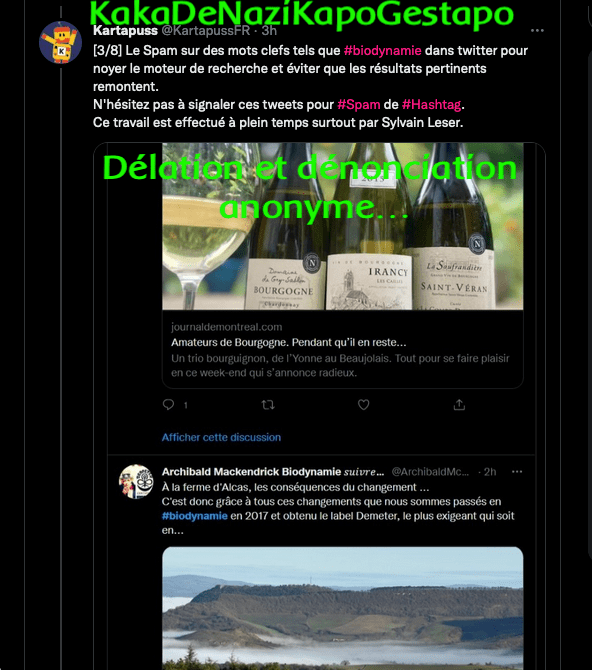Open the #biodynamie hashtag in Kartapuss tweet

383,50
